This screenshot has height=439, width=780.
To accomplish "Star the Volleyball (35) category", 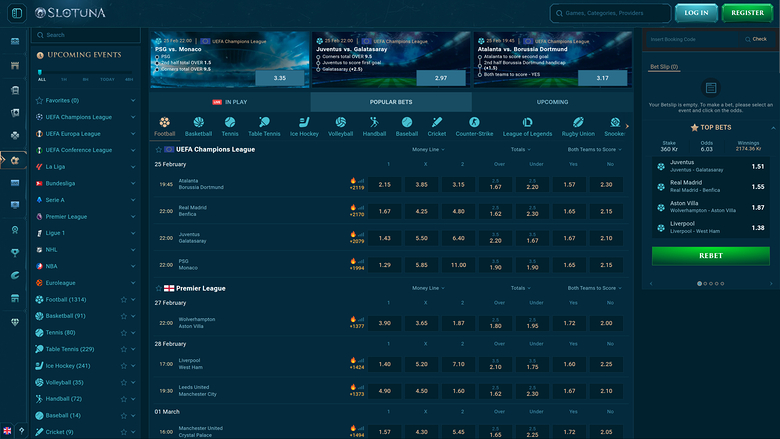I will (x=124, y=382).
